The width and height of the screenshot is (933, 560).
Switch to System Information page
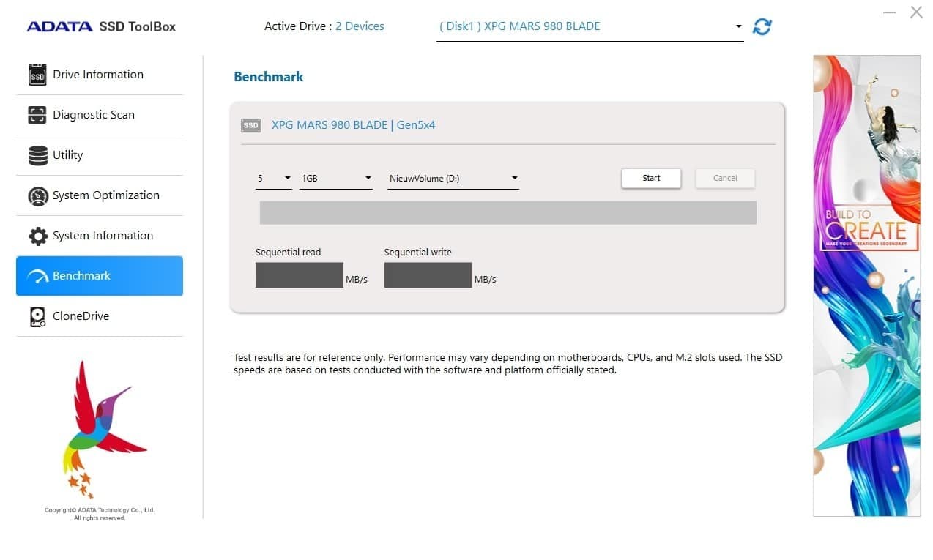(100, 236)
